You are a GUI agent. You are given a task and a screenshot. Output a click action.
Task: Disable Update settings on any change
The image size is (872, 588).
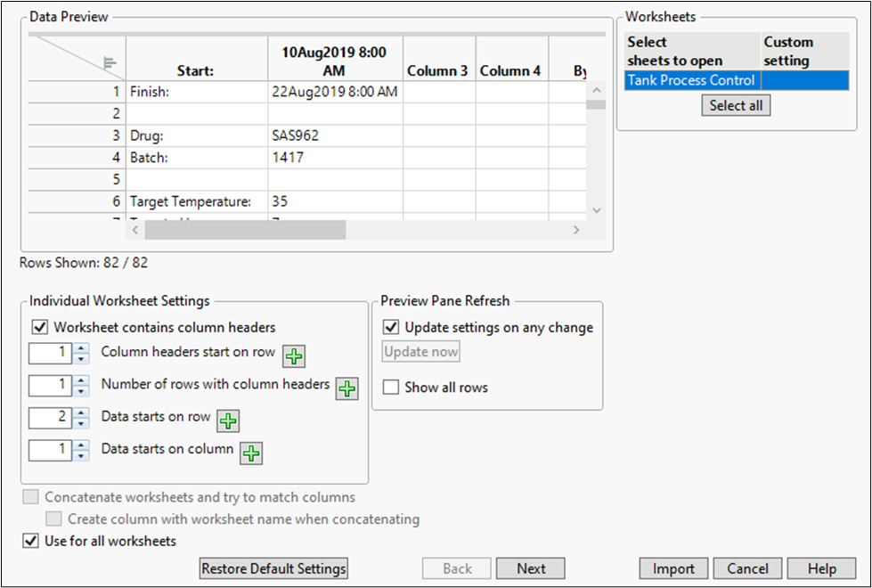click(390, 328)
